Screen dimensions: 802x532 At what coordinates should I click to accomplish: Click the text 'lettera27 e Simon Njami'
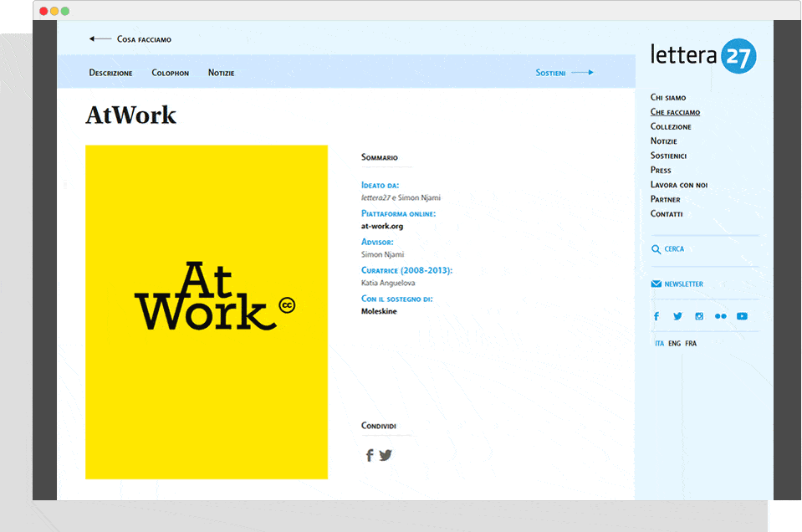pos(401,197)
